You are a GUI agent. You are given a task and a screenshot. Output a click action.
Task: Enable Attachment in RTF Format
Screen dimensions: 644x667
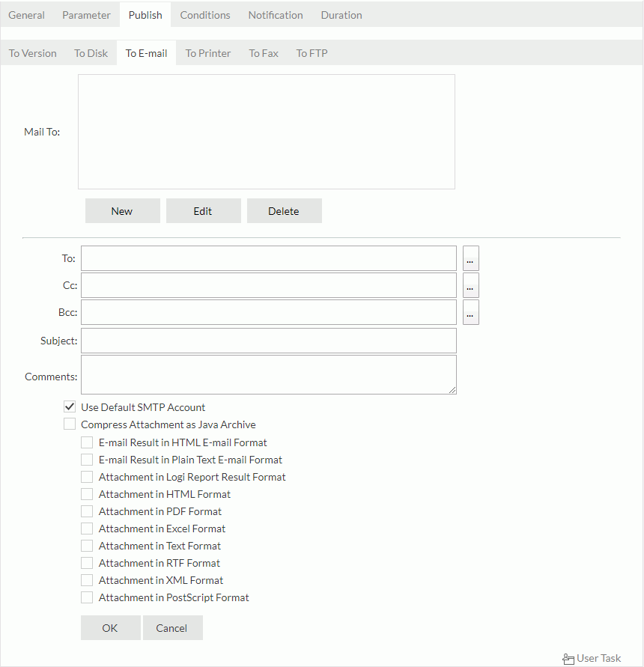87,563
